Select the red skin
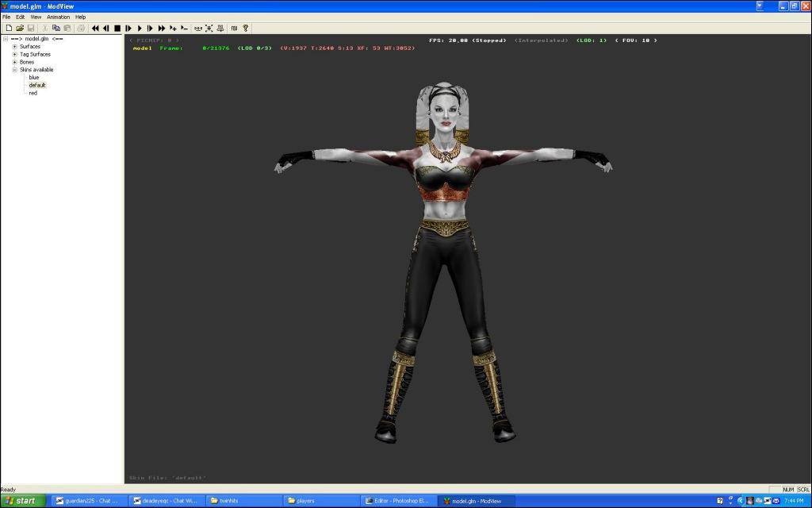Screen dimensions: 812x508 pos(33,93)
